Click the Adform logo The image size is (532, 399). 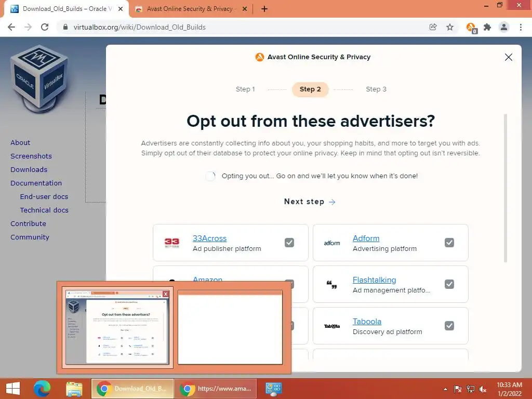point(332,243)
